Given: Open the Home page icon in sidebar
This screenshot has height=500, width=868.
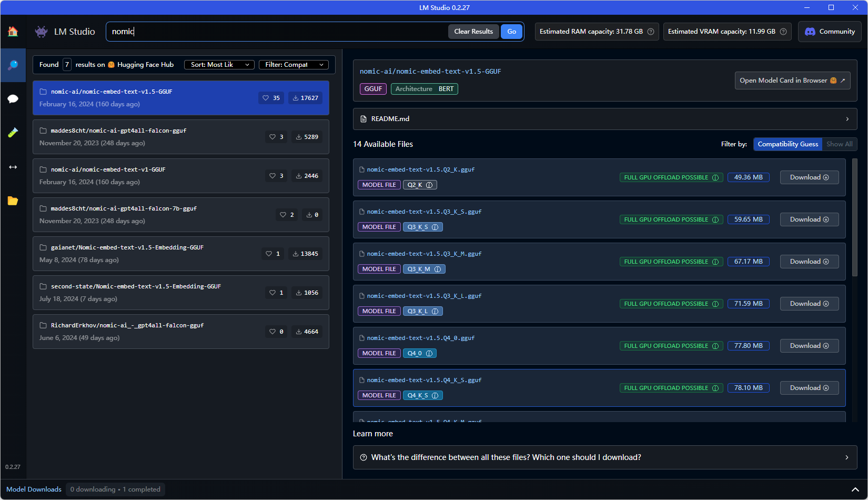Looking at the screenshot, I should 13,32.
